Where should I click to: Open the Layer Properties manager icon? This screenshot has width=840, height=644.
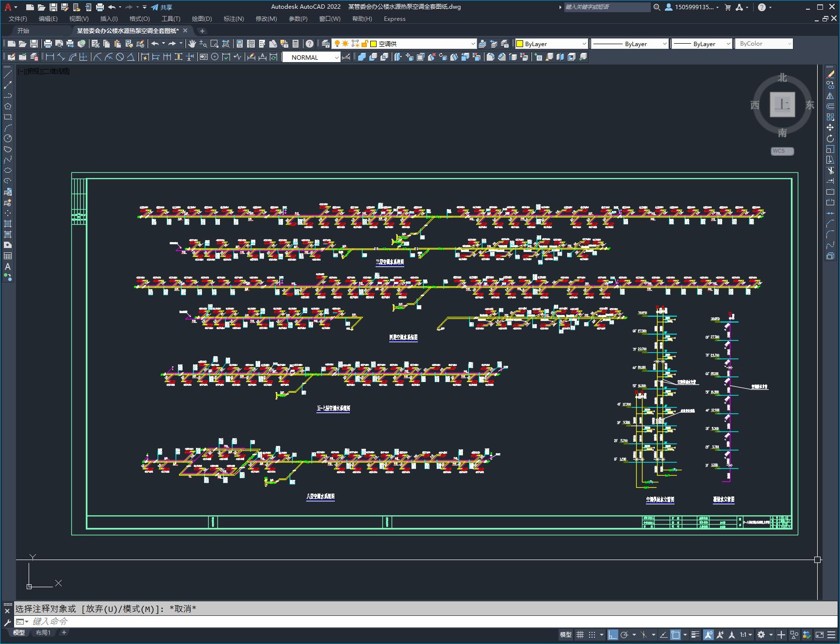coord(326,44)
